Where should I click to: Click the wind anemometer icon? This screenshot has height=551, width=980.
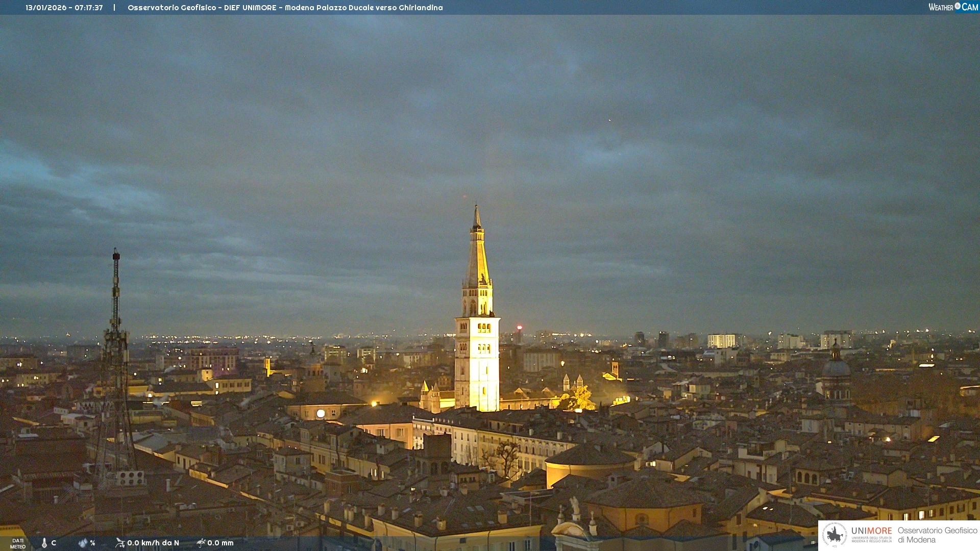(120, 543)
